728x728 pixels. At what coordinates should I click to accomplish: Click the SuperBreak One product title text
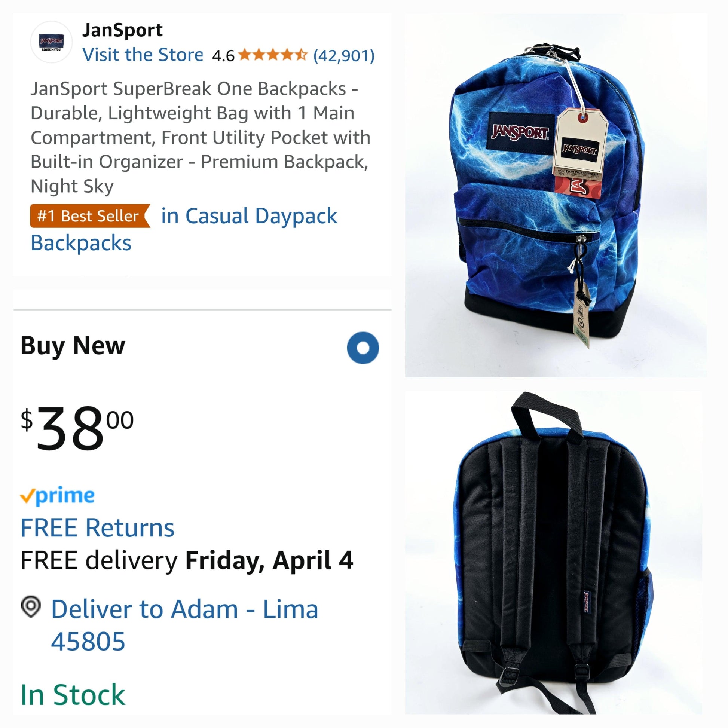201,138
